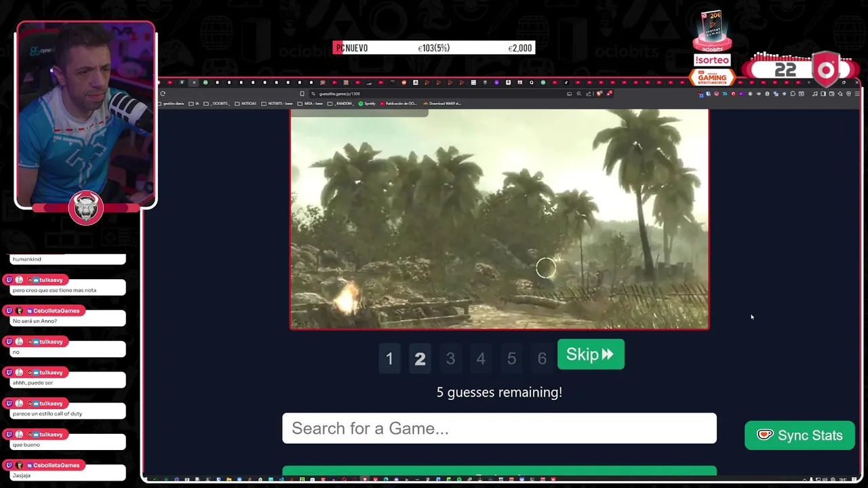The width and height of the screenshot is (868, 488).
Task: Open the 'NOTIBITS - base' bookmark folder
Action: [x=277, y=104]
